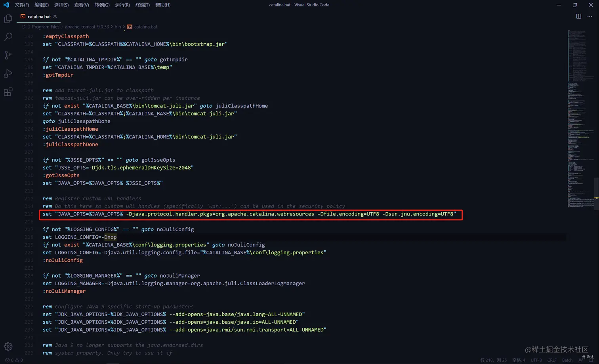Open the 选择(S) menu
This screenshot has width=599, height=364.
(x=61, y=5)
